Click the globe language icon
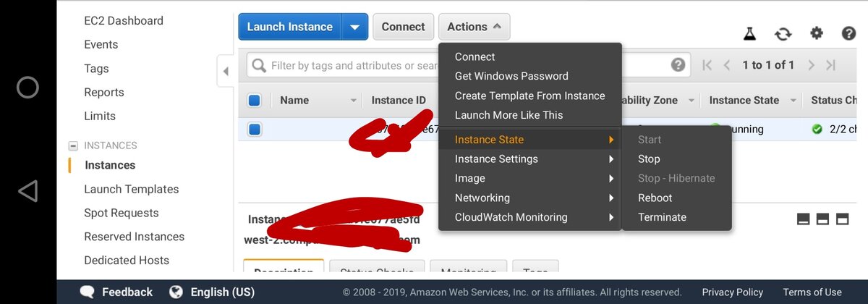The image size is (868, 304). pos(176,292)
